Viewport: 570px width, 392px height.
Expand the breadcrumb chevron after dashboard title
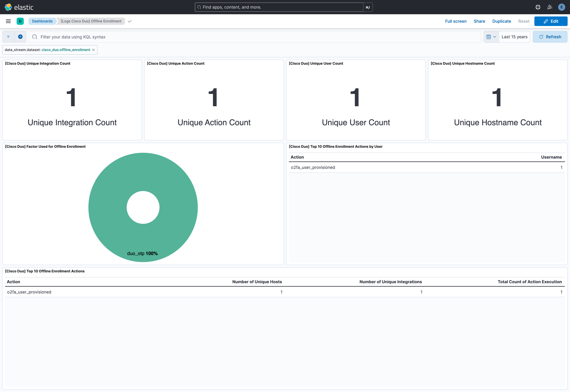[x=129, y=21]
